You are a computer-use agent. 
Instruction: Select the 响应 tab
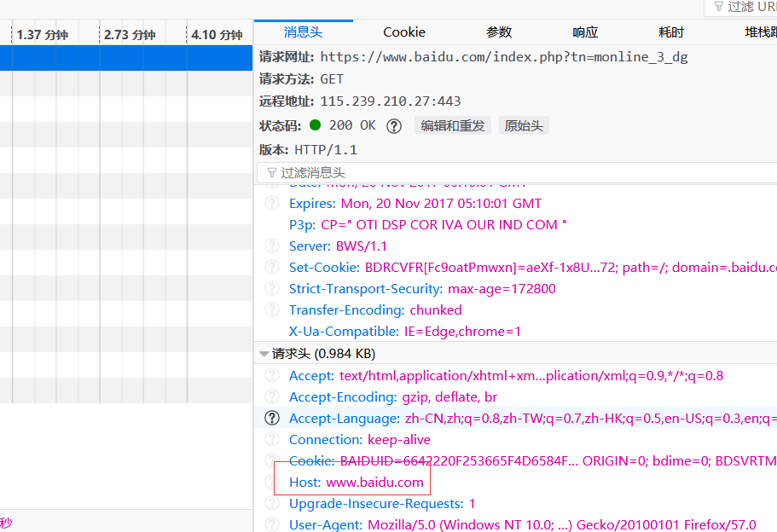coord(585,32)
